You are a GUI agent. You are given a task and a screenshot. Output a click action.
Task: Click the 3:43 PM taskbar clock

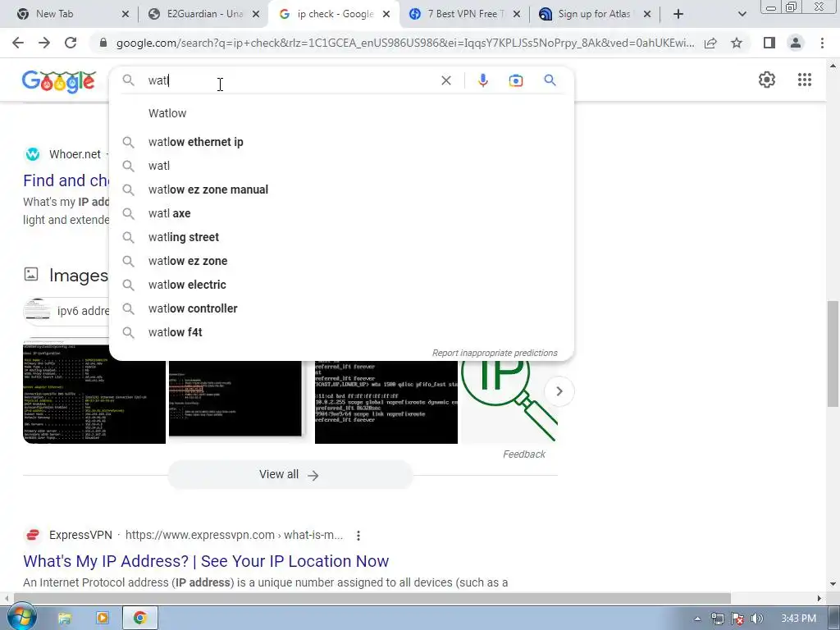tap(798, 619)
